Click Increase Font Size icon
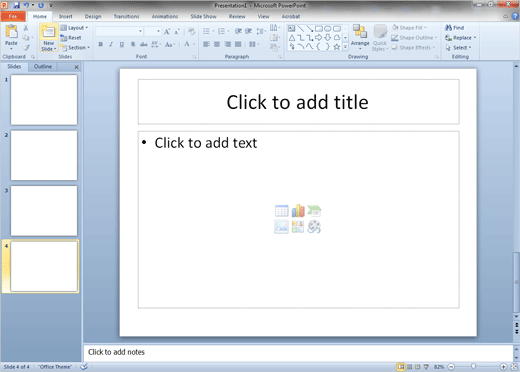Screen dimensions: 520x372 click(x=167, y=31)
